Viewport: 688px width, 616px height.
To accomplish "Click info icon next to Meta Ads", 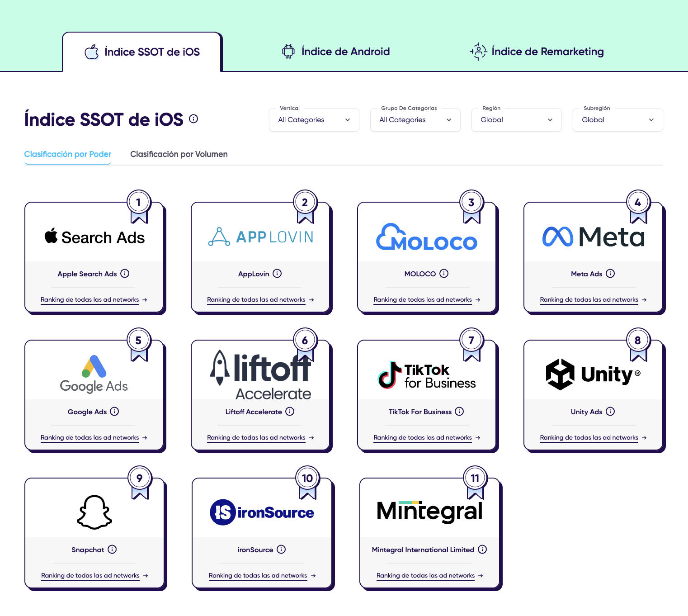I will click(x=611, y=274).
